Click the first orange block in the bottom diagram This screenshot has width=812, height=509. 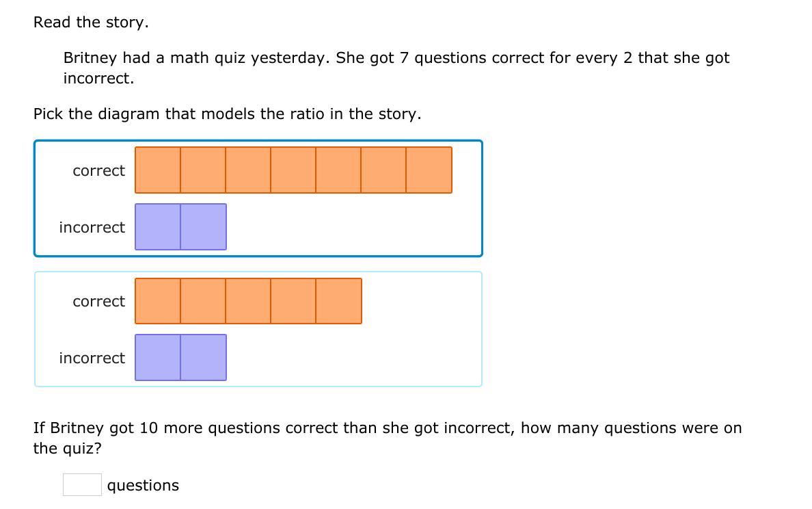click(x=158, y=301)
